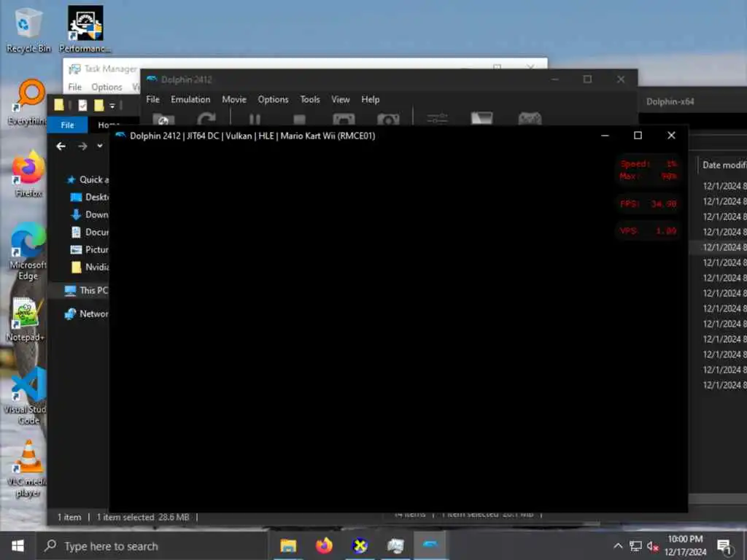The height and width of the screenshot is (560, 747).
Task: Open the Performance desktop shortcut
Action: click(85, 29)
